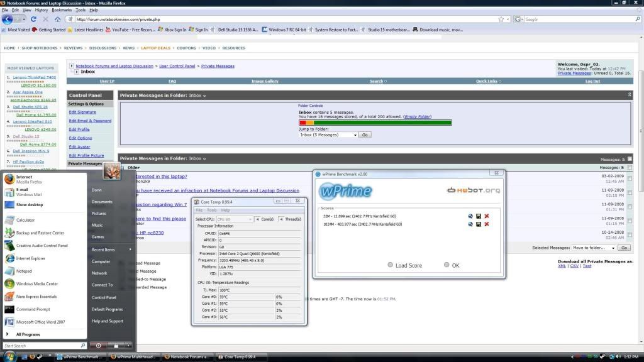This screenshot has height=362, width=644.
Task: Click the inbox storage usage bar
Action: (x=375, y=123)
